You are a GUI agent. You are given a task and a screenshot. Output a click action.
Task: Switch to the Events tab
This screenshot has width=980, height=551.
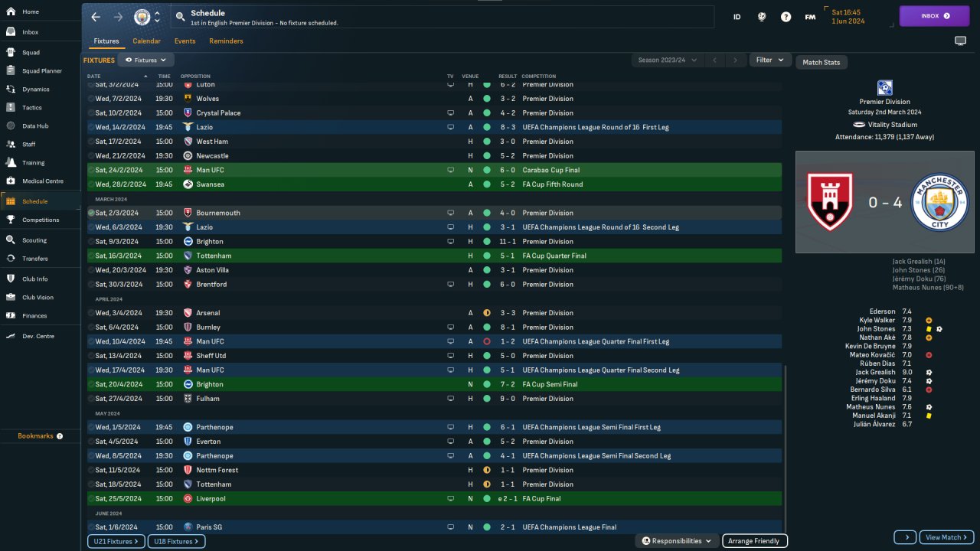(x=185, y=41)
